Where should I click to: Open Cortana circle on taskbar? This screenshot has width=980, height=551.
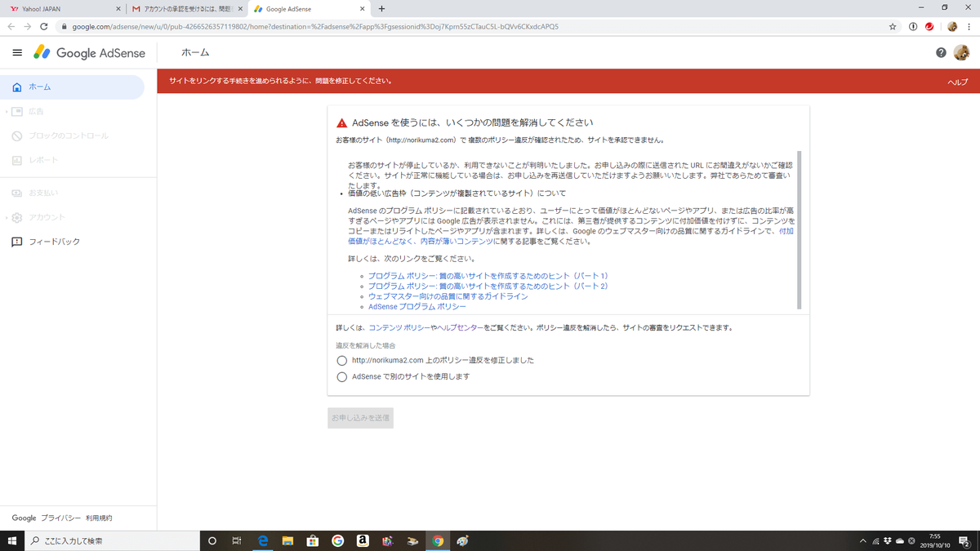(x=212, y=540)
